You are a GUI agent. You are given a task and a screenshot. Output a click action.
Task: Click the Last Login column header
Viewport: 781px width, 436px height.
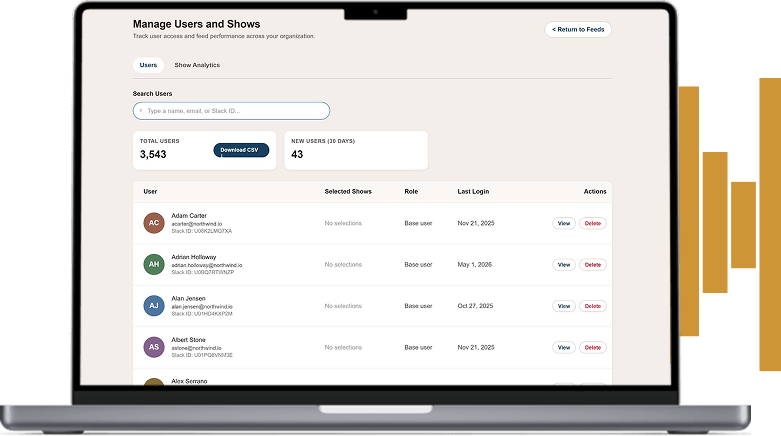click(473, 191)
